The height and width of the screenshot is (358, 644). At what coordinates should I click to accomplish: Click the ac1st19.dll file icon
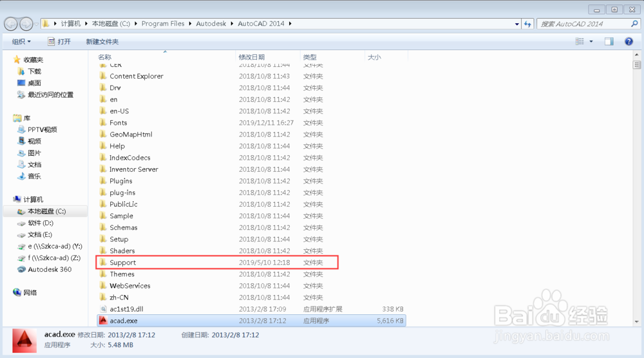[103, 309]
